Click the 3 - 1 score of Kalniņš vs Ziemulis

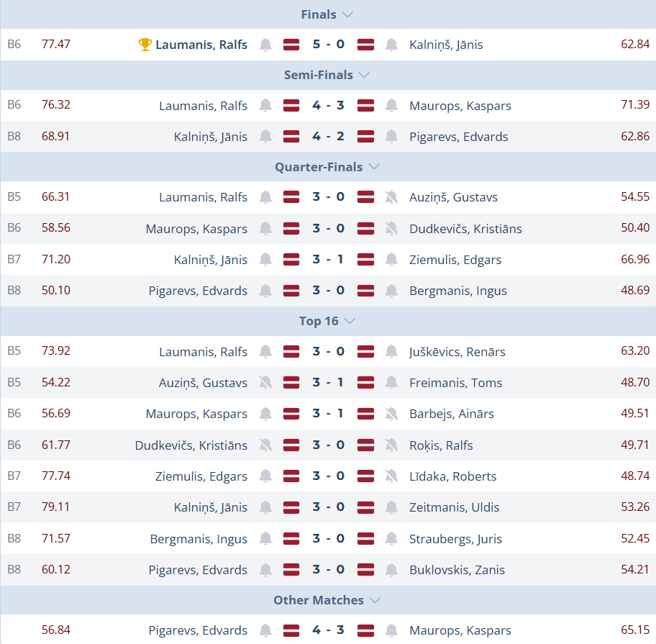coord(328,260)
